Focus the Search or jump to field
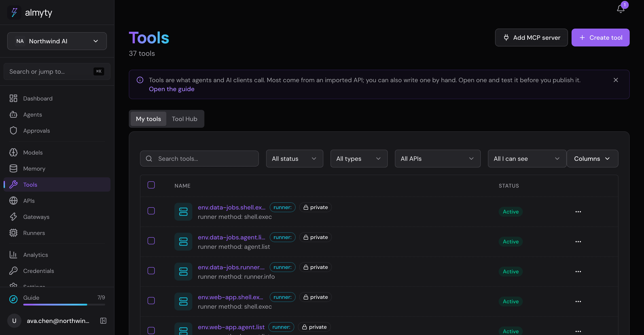 [57, 71]
